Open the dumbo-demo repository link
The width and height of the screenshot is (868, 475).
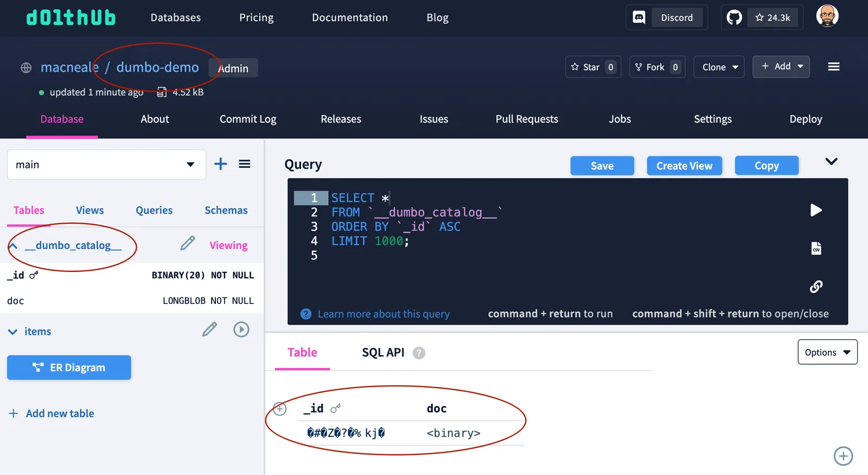157,67
